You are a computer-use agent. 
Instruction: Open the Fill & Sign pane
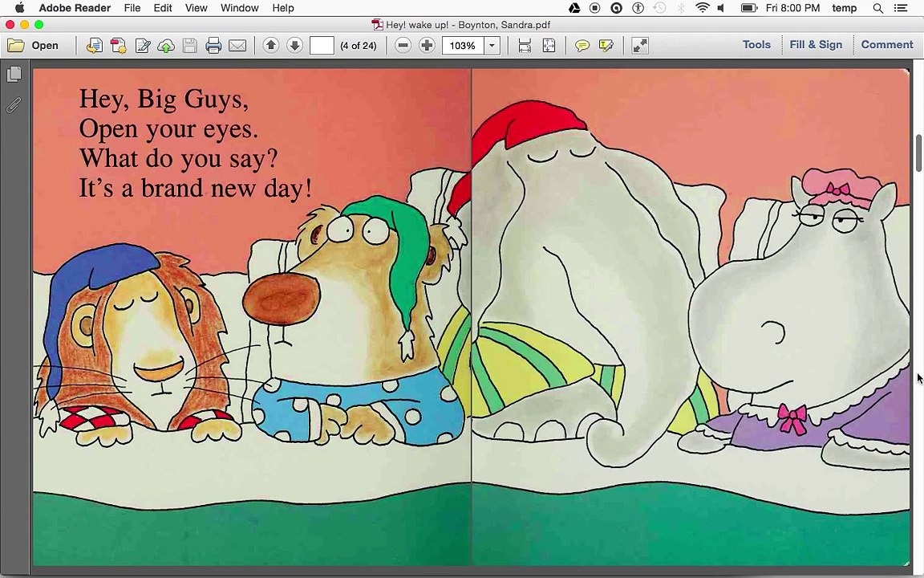pos(816,45)
